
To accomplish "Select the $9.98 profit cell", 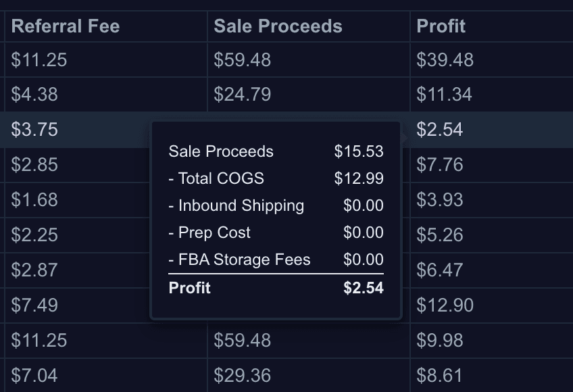I will point(491,340).
